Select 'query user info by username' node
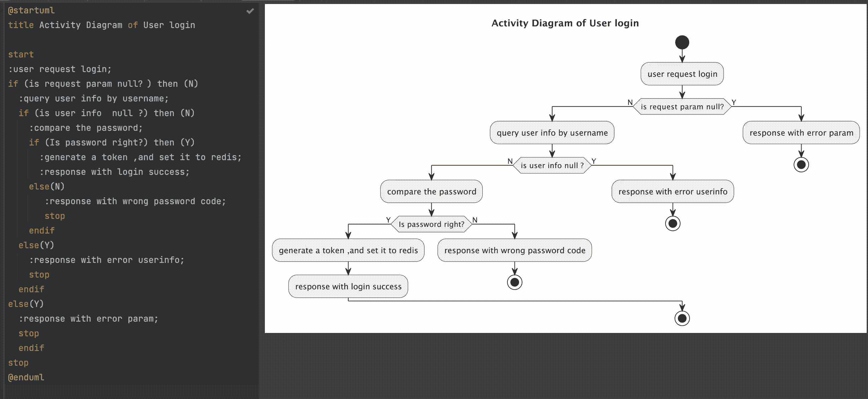The width and height of the screenshot is (868, 399). click(552, 133)
